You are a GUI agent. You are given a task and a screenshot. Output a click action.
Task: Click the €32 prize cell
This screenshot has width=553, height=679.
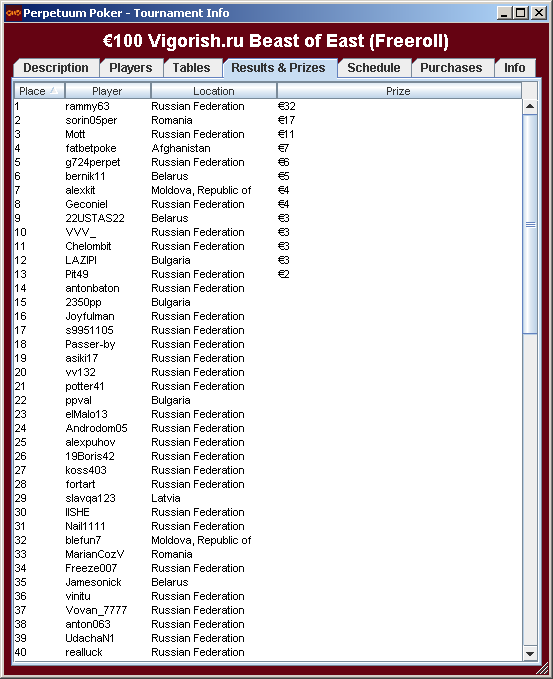tap(286, 106)
